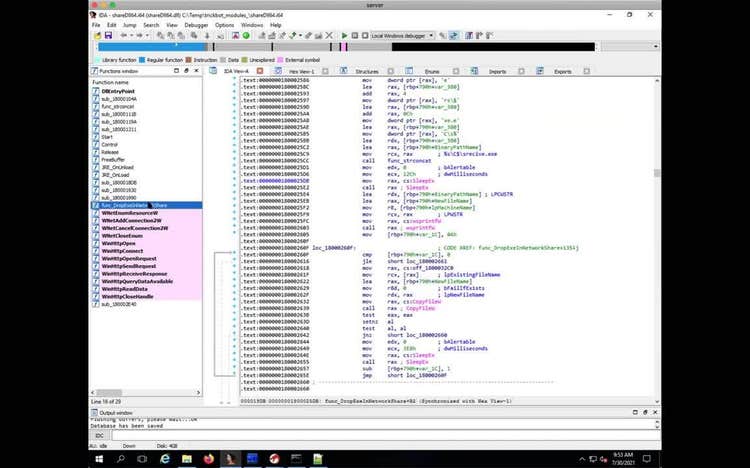Switch to the Imports tab
The image size is (750, 468).
click(497, 72)
